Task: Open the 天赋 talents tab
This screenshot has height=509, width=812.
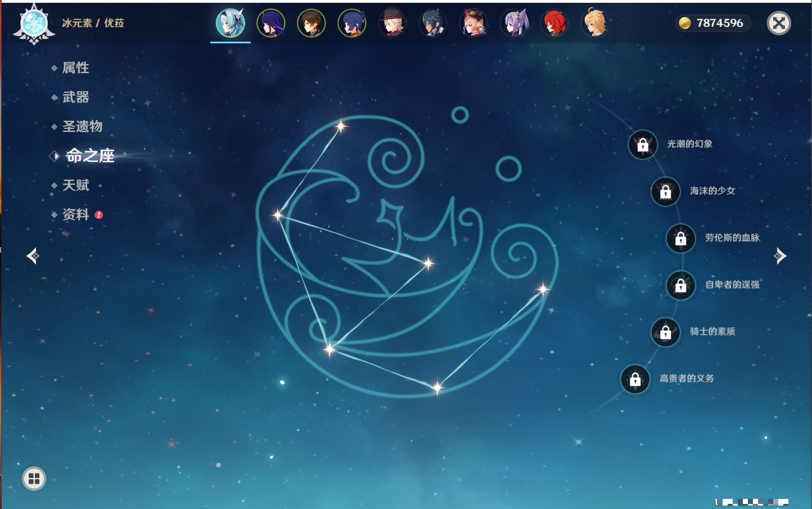Action: pyautogui.click(x=75, y=185)
